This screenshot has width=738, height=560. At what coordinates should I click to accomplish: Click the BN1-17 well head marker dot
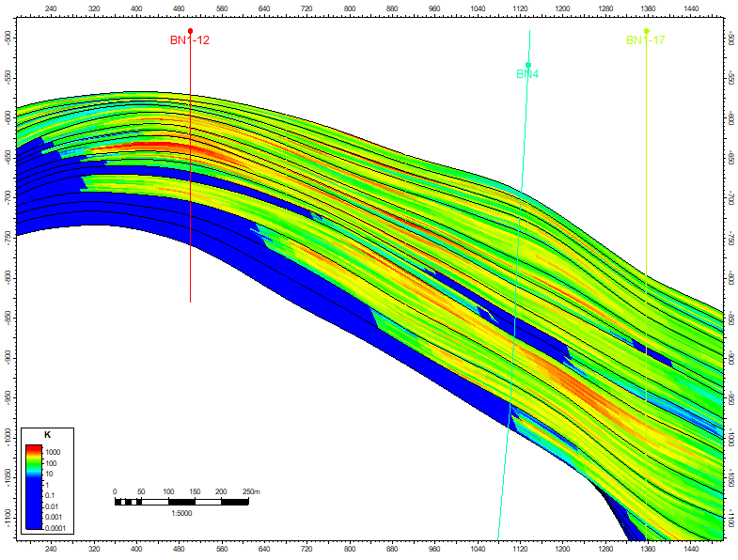pos(647,31)
